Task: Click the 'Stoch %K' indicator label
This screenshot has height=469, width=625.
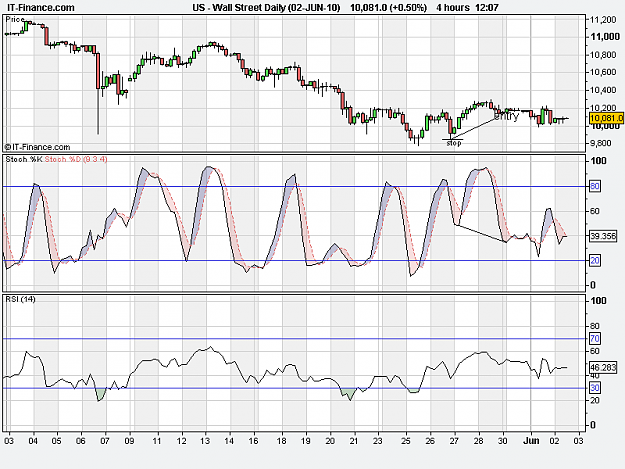Action: pyautogui.click(x=24, y=159)
